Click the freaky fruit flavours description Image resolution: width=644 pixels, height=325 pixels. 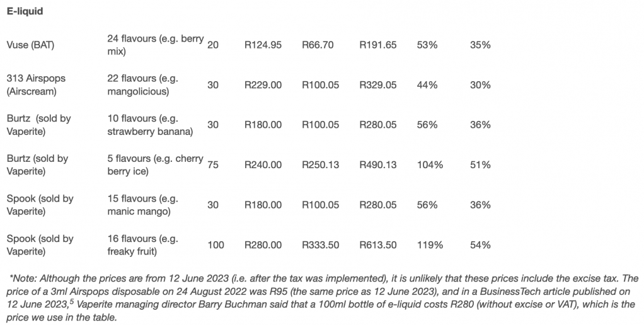(x=143, y=244)
